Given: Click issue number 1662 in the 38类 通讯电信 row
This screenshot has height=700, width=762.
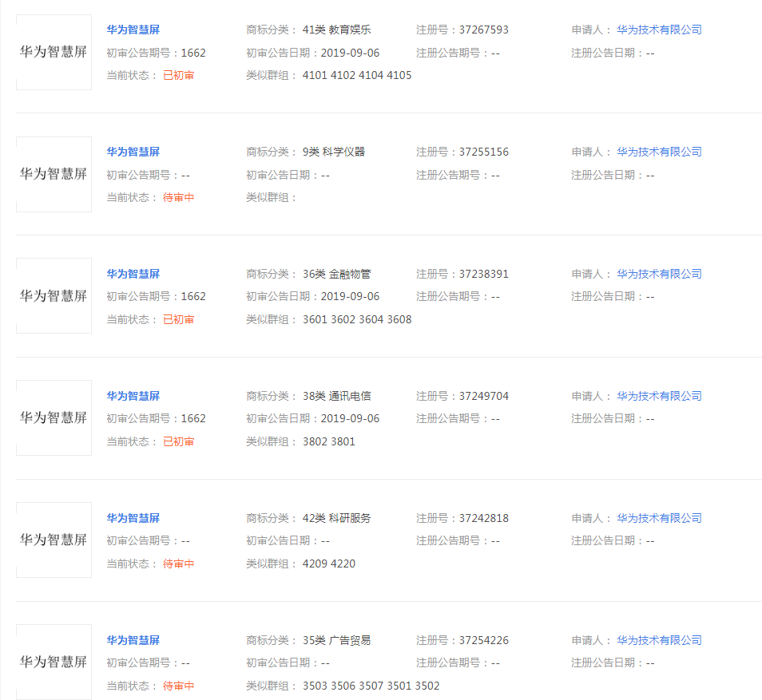Looking at the screenshot, I should tap(193, 418).
